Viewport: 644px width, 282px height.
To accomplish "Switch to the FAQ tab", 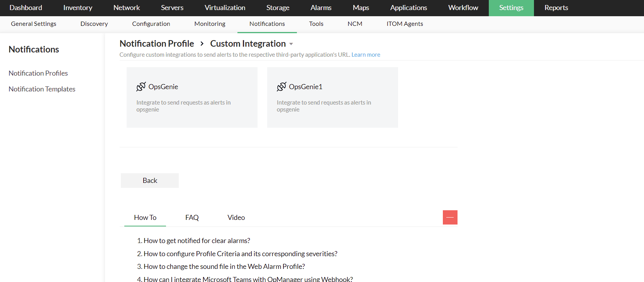I will 192,218.
